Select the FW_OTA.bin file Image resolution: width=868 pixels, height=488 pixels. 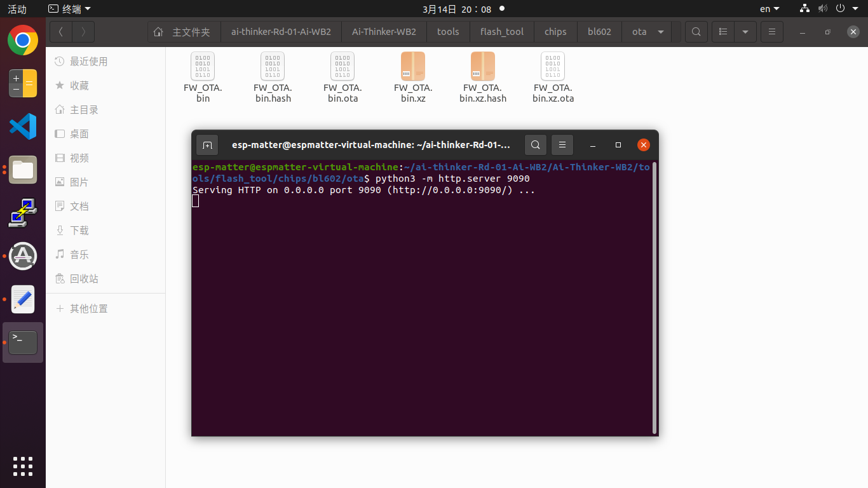(x=203, y=78)
